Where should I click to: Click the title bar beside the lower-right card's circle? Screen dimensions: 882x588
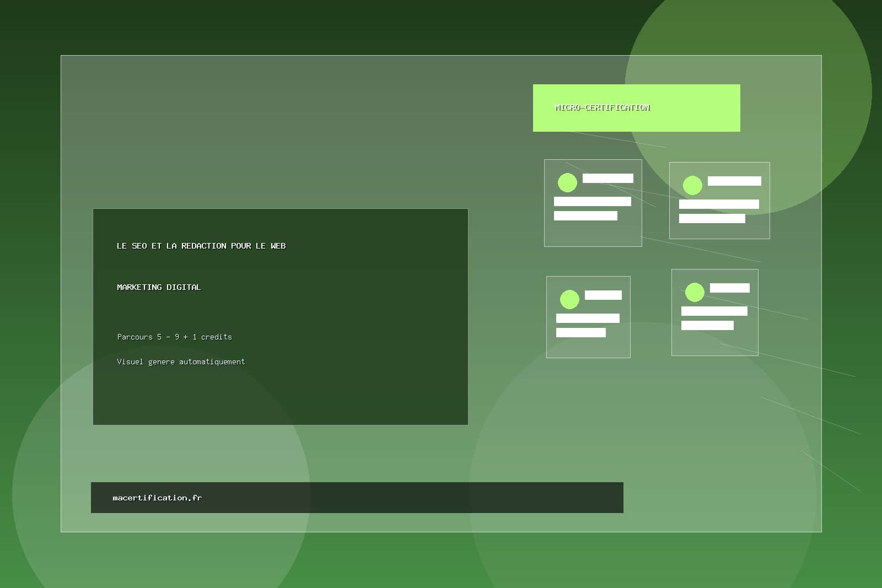[x=729, y=288]
